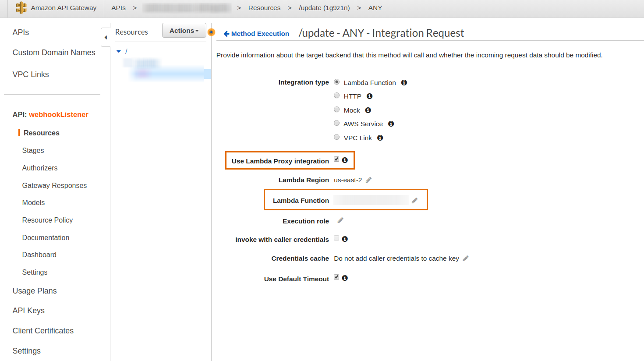Open Dashboard
Viewport: 644px width, 361px height.
[x=39, y=255]
